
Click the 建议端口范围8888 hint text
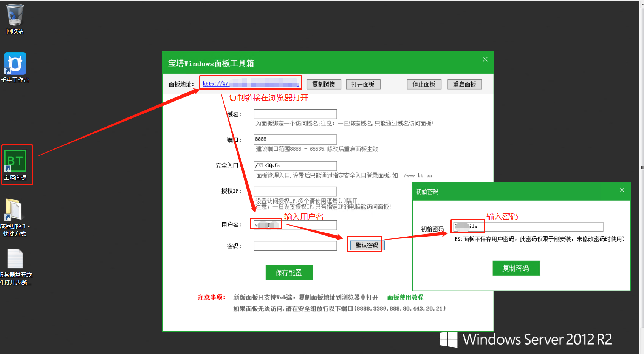[317, 149]
